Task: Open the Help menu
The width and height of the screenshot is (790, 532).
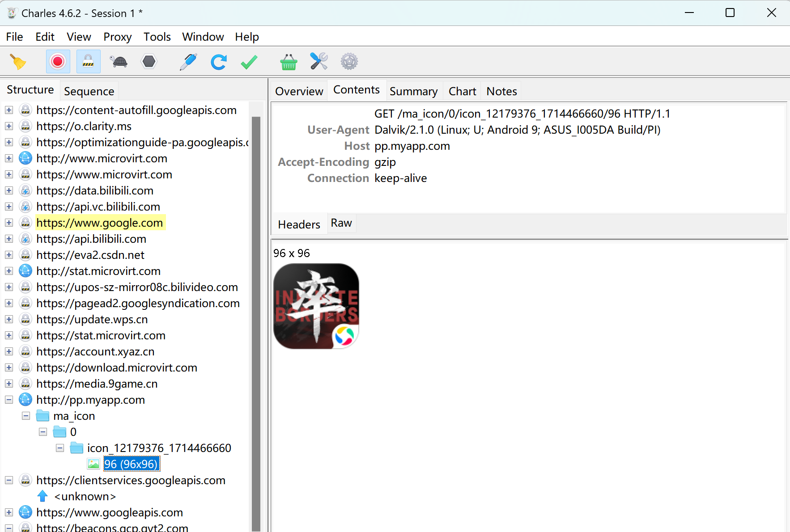Action: click(x=247, y=37)
